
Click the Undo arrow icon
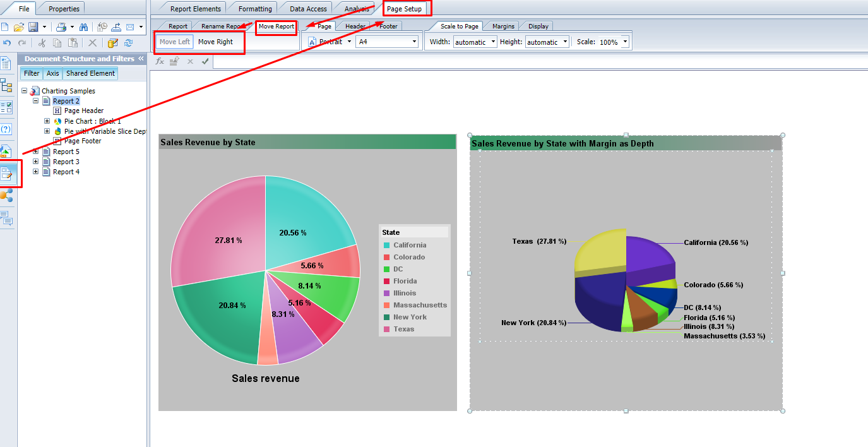coord(7,43)
